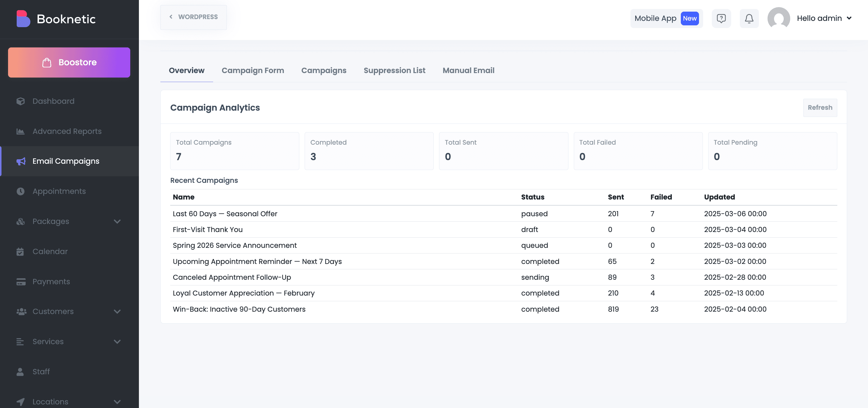Open the help question-mark icon
The width and height of the screenshot is (868, 408).
(721, 18)
